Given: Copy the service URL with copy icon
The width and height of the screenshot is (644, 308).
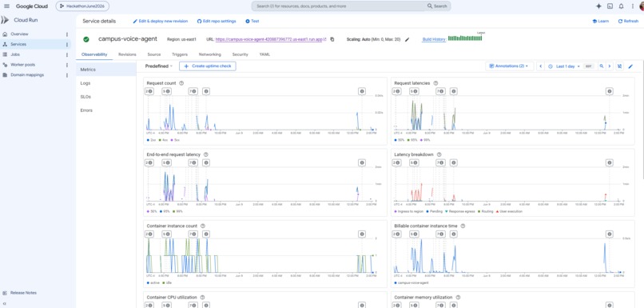Looking at the screenshot, I should tap(332, 39).
